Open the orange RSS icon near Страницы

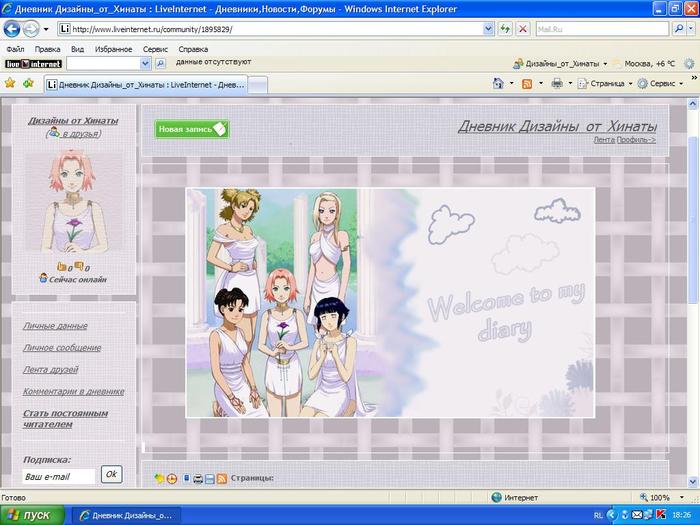tap(222, 479)
